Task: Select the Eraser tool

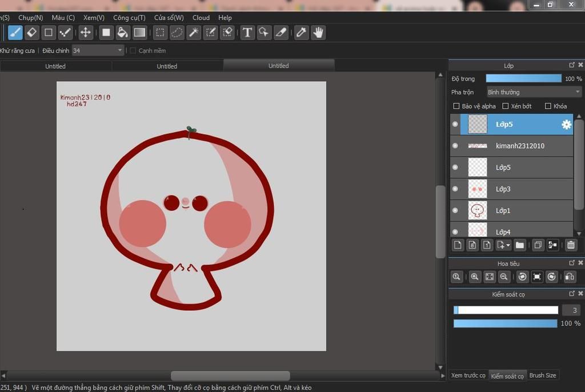Action: pyautogui.click(x=32, y=33)
